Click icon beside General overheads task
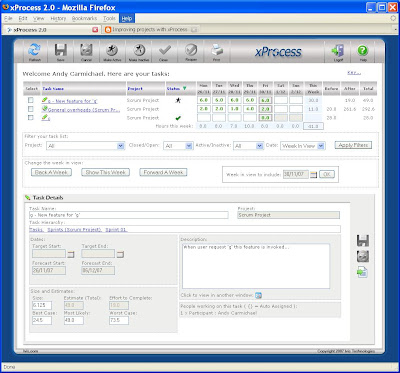This screenshot has width=400, height=373. 44,108
